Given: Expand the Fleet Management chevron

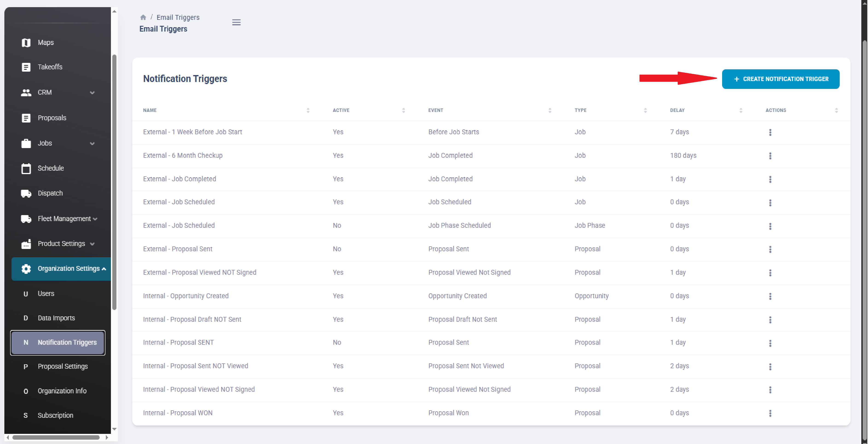Looking at the screenshot, I should [x=95, y=219].
